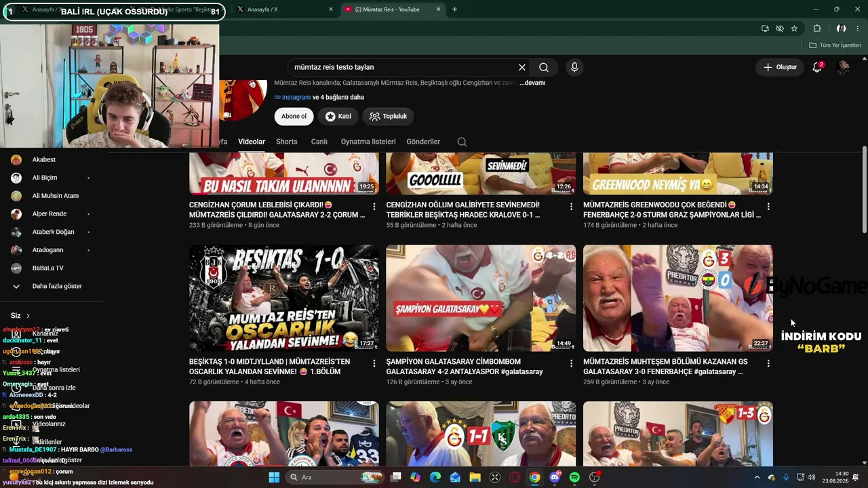Open the Cengizhan Oğlum Galibiyete Sevinemedi title
Screen dimensions: 868x488
[463, 209]
